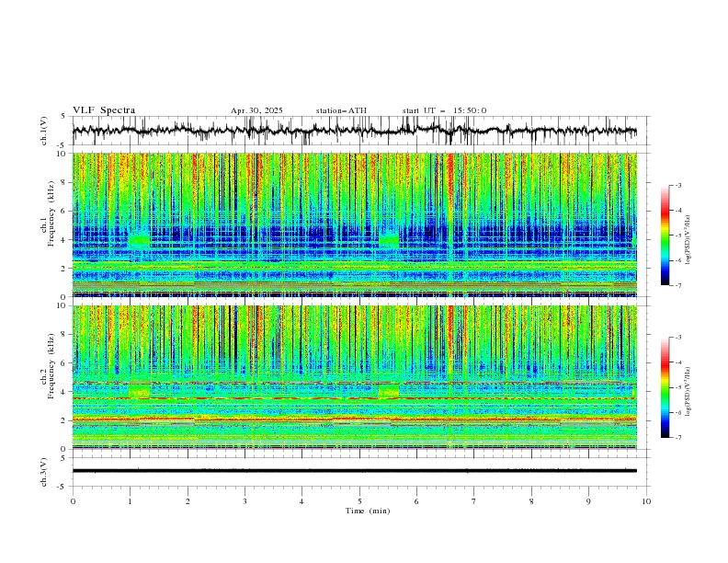Image resolution: width=728 pixels, height=563 pixels.
Task: Click time axis tick label "9"
Action: [x=588, y=501]
